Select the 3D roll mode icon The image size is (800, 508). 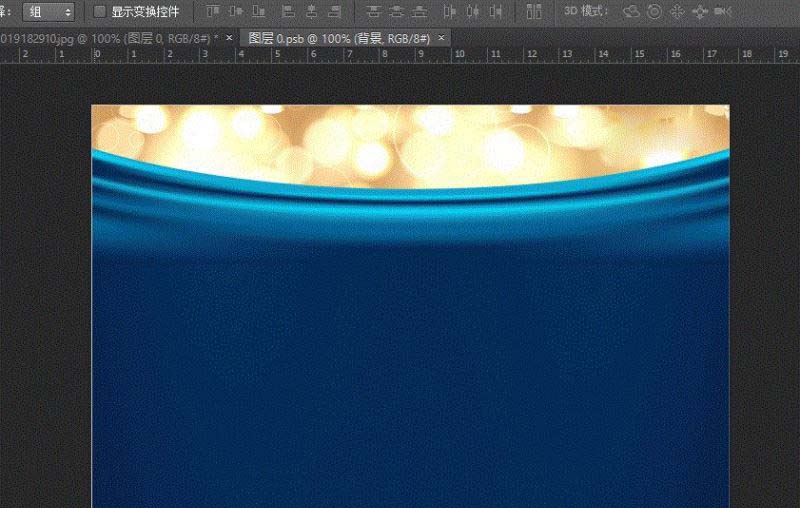point(654,11)
